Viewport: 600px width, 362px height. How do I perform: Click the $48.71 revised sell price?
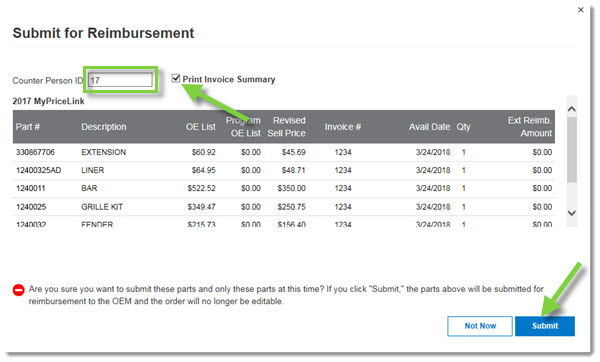coord(293,170)
